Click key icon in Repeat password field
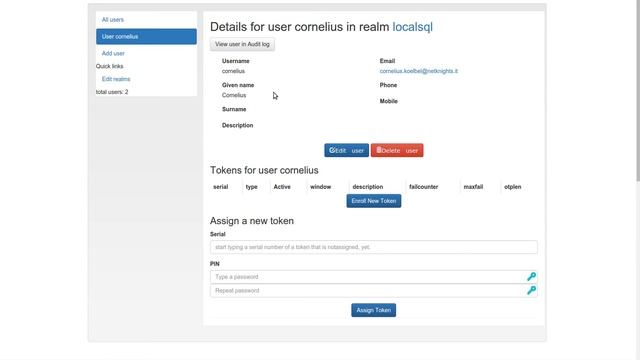Image resolution: width=640 pixels, height=360 pixels. pyautogui.click(x=531, y=290)
